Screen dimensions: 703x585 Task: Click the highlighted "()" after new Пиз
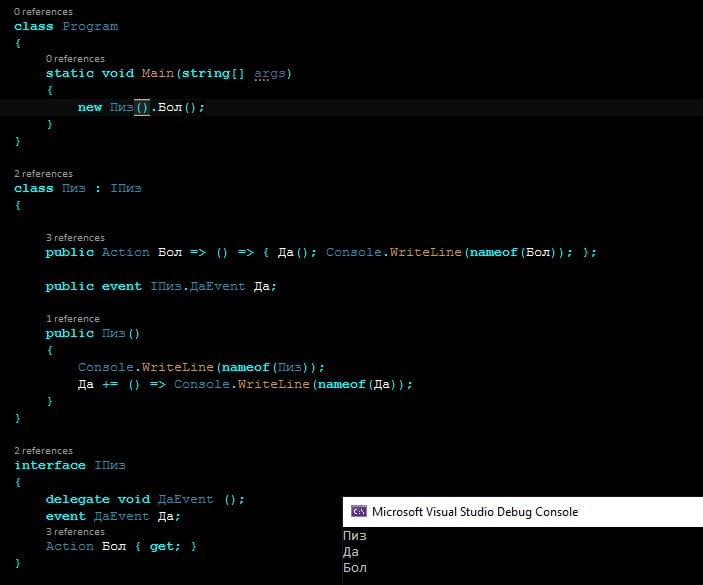(x=142, y=108)
